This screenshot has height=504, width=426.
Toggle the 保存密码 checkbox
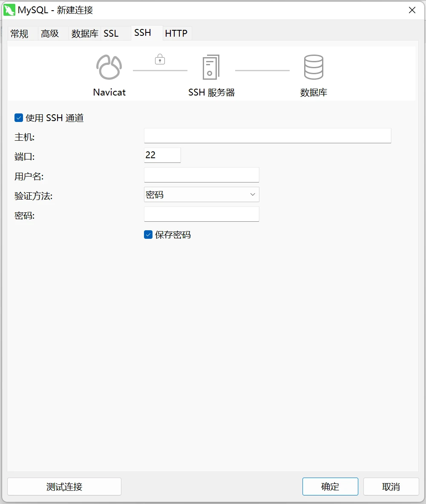click(x=148, y=235)
